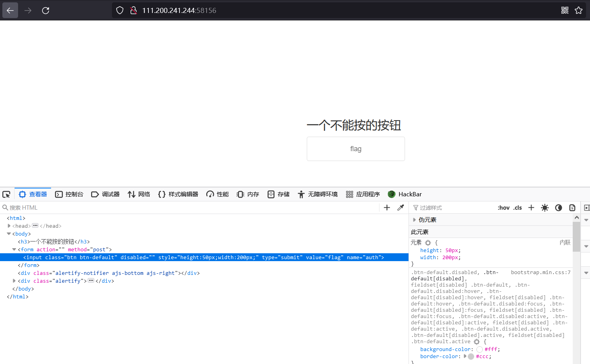Toggle print media simulation
The width and height of the screenshot is (590, 364).
(x=572, y=208)
